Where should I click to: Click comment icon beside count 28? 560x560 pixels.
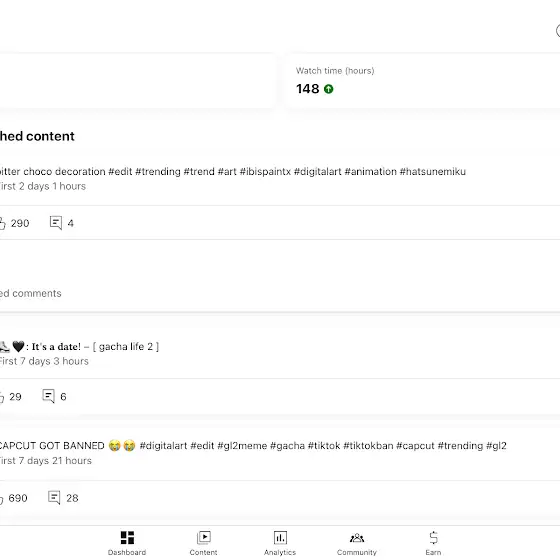54,498
